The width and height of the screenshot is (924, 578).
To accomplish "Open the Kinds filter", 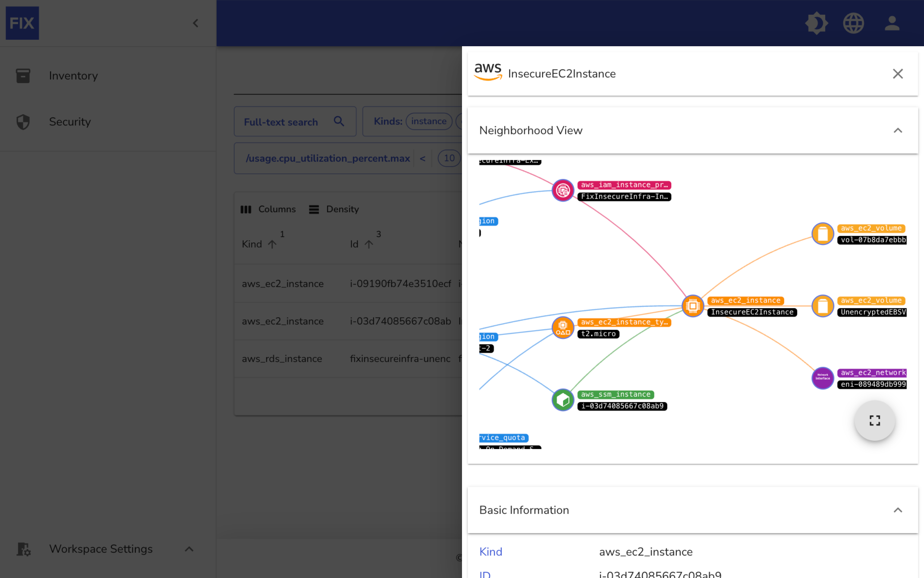I will 388,121.
